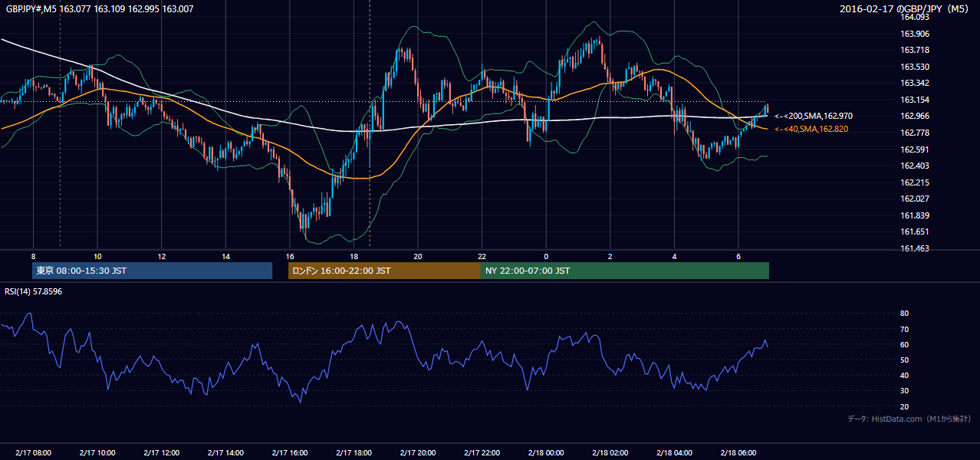Click price axis label 162.591
The height and width of the screenshot is (460, 980).
point(914,149)
